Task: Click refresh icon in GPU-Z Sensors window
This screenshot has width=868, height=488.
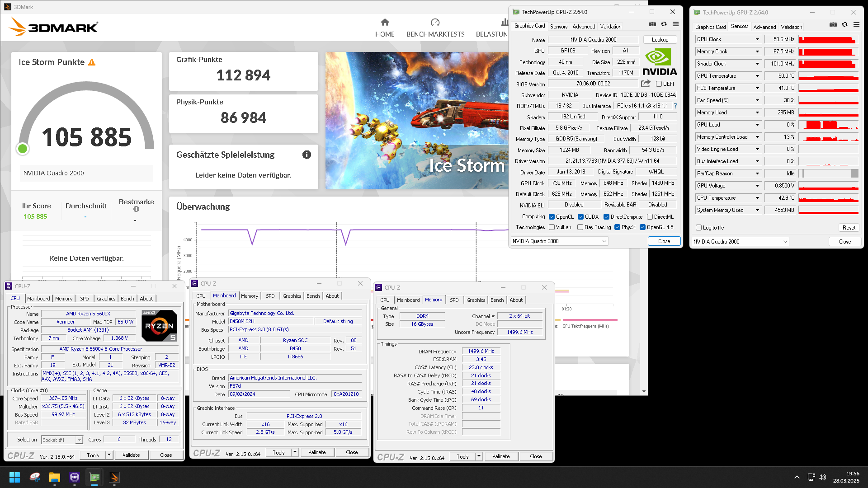Action: tap(844, 24)
